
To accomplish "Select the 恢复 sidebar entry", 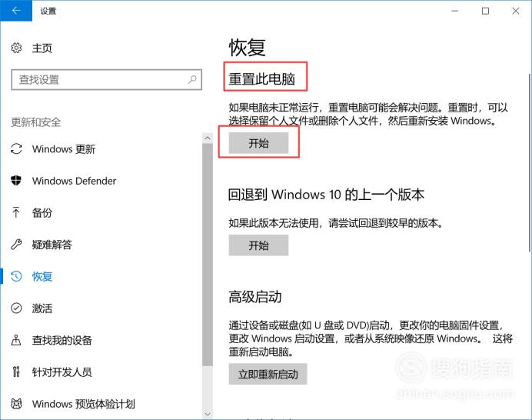I will [42, 276].
